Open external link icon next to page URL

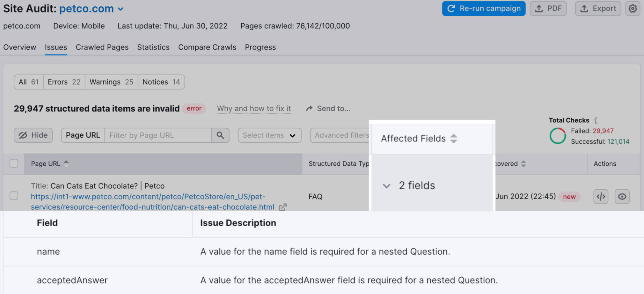(x=283, y=207)
